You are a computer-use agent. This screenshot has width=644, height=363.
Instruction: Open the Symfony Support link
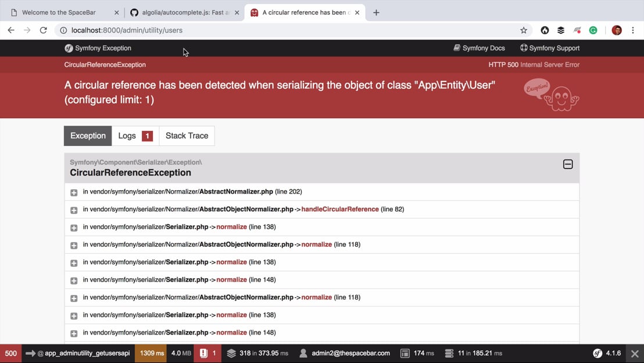coord(549,48)
